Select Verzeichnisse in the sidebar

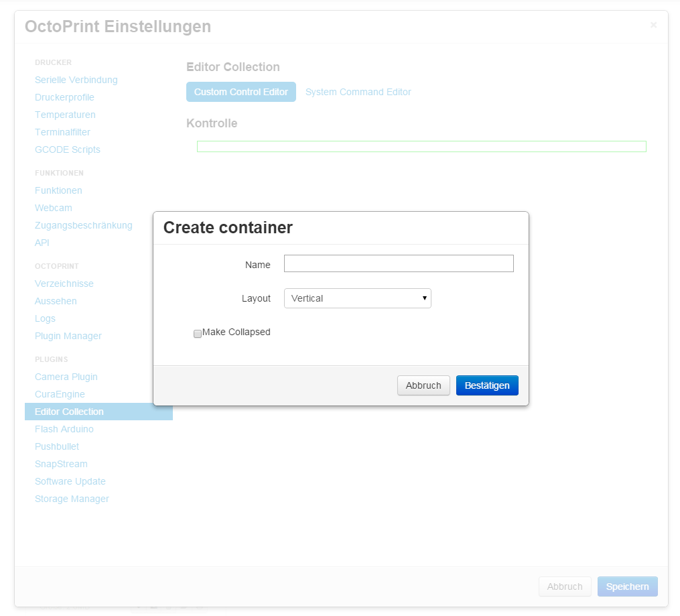coord(64,284)
